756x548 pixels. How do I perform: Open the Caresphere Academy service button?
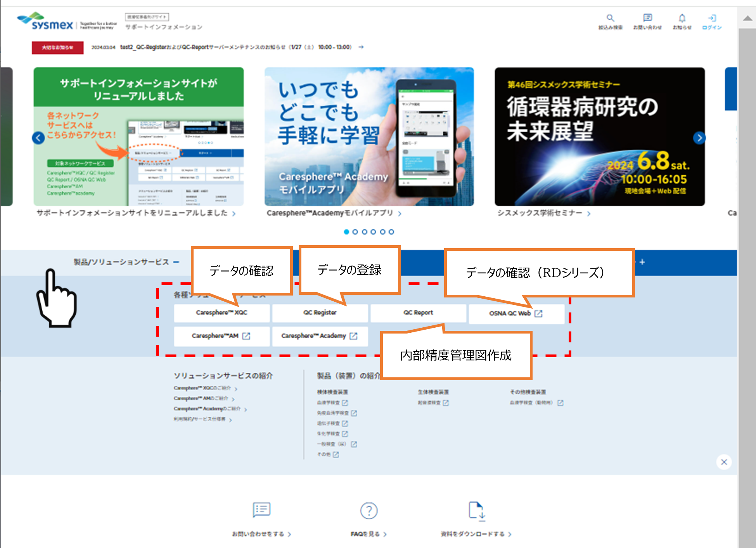pyautogui.click(x=320, y=336)
